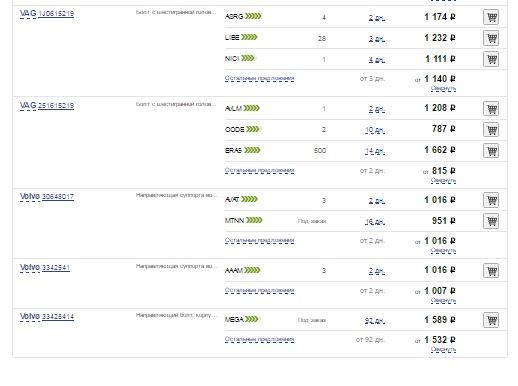Open the Volvo 33425414 part link
Screen dimensions: 518x386
[x=58, y=317]
